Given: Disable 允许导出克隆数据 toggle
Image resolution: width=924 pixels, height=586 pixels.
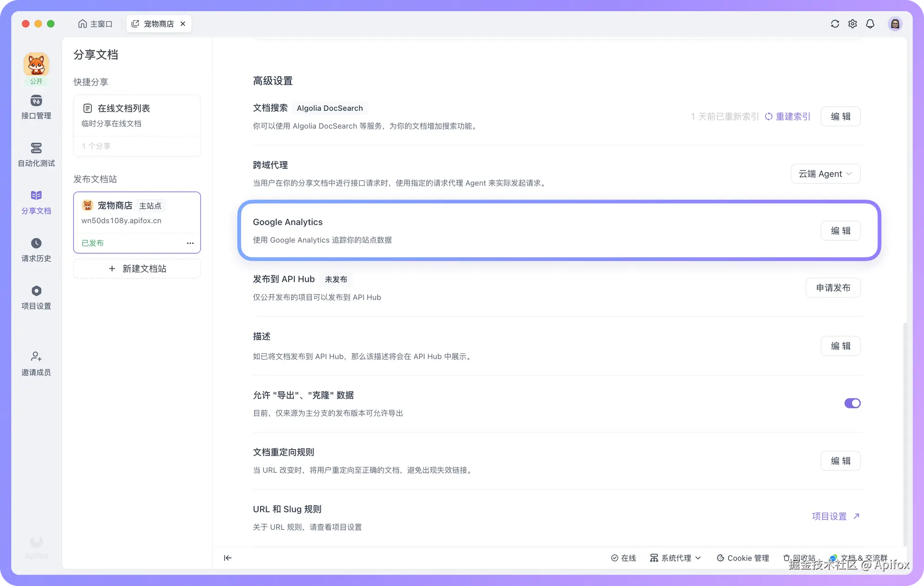Looking at the screenshot, I should [852, 403].
